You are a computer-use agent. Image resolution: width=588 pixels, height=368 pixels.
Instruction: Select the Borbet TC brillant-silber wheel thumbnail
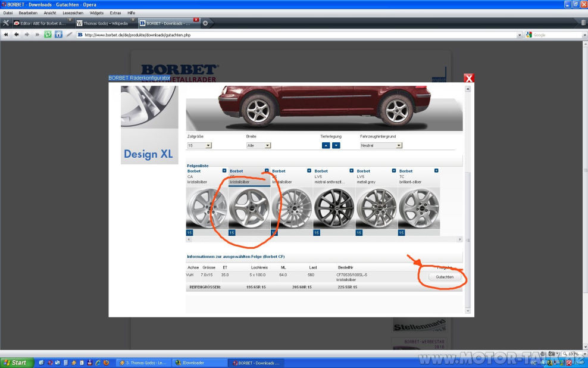[x=419, y=208]
